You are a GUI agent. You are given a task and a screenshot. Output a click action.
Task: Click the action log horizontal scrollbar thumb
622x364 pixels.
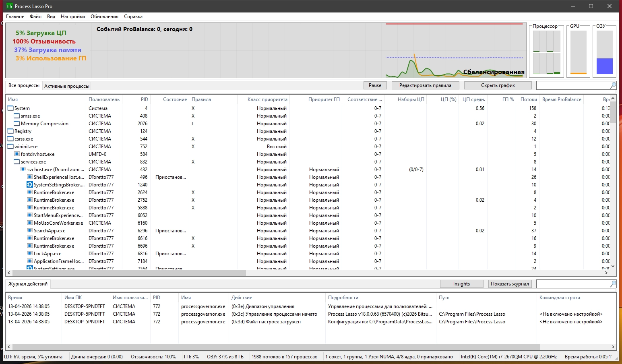point(275,347)
